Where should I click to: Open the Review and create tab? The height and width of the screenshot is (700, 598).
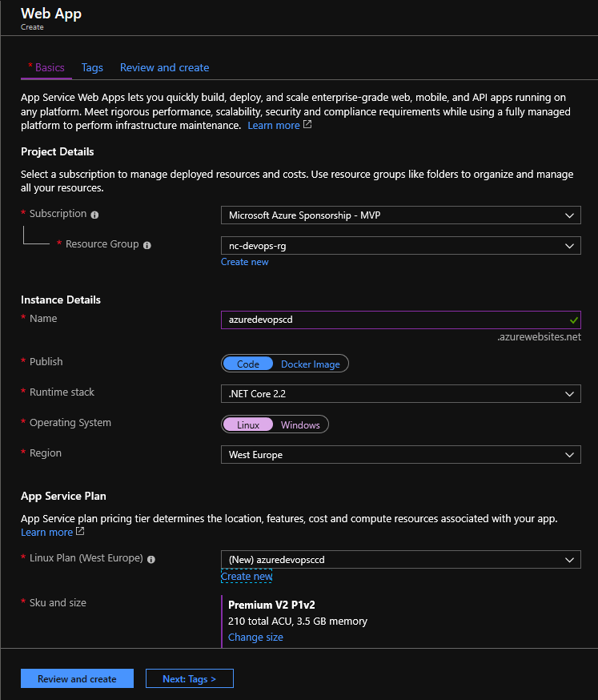tap(164, 68)
